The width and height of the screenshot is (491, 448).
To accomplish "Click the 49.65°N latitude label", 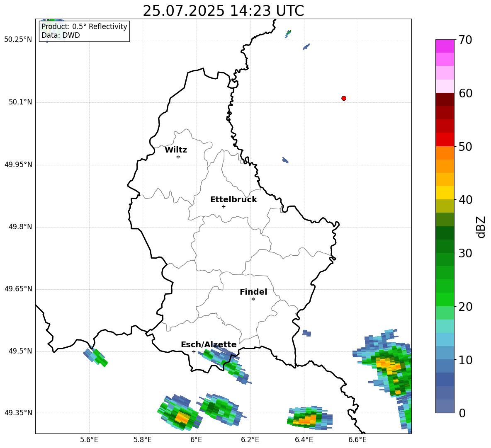I will (18, 288).
